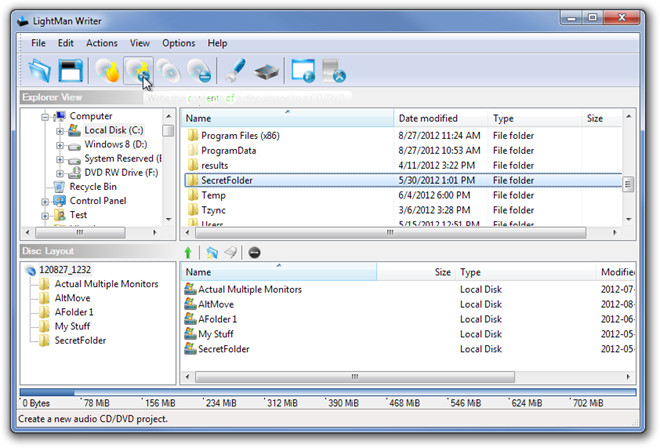Image resolution: width=660 pixels, height=448 pixels.
Task: Select Windows 8 (D:) in the tree
Action: click(116, 144)
